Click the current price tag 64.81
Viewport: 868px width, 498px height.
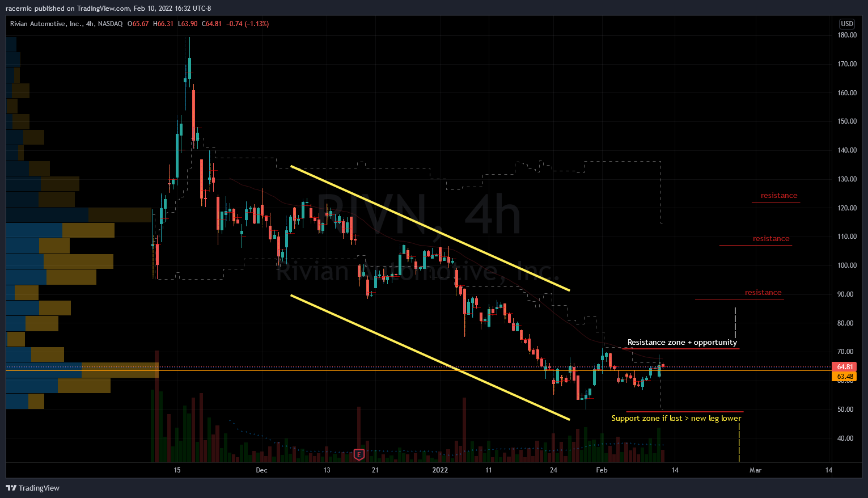pyautogui.click(x=845, y=367)
